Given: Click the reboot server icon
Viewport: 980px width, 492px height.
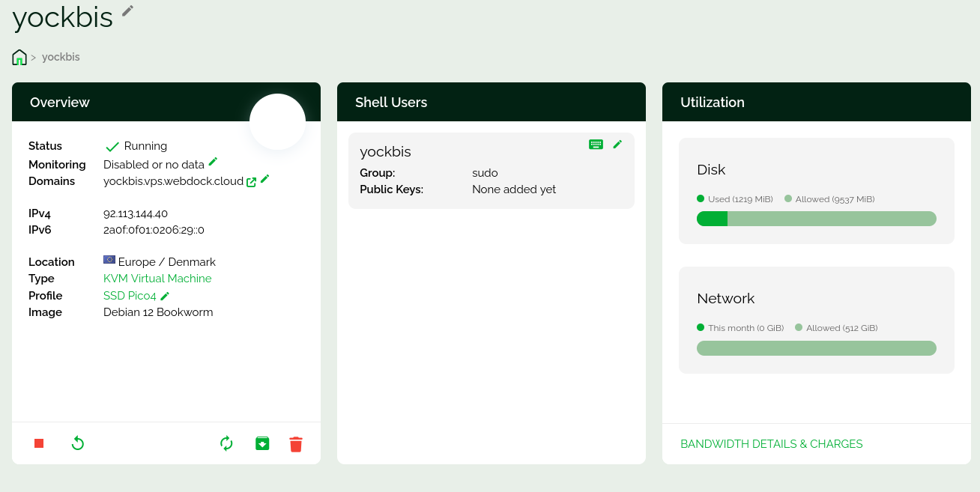Looking at the screenshot, I should [x=78, y=443].
